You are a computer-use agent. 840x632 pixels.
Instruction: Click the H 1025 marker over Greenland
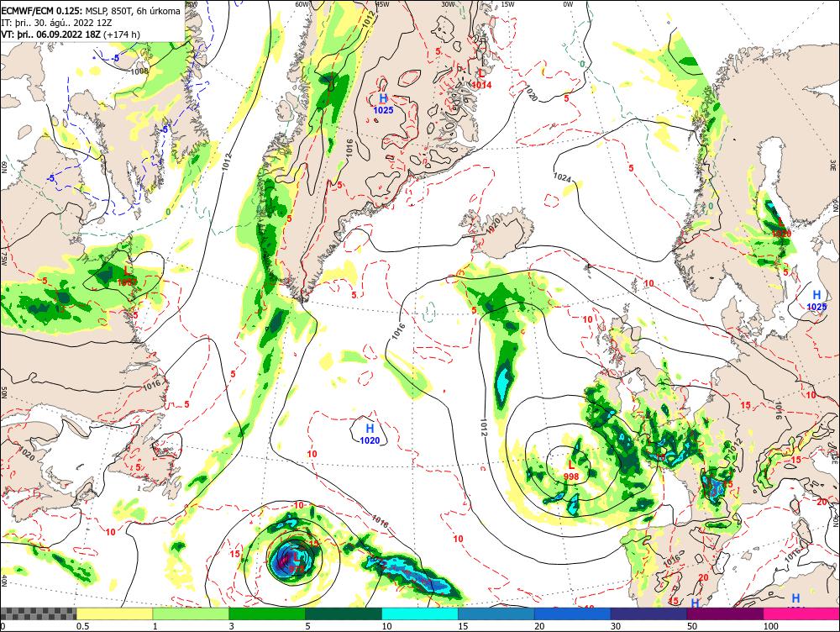click(x=384, y=104)
